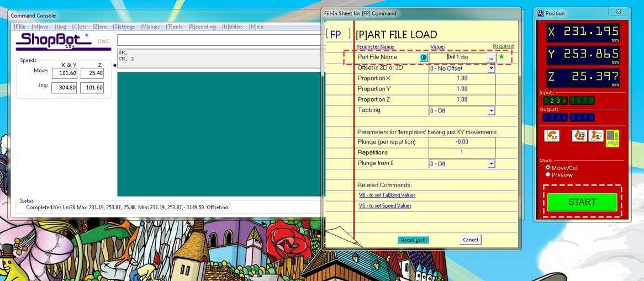This screenshot has height=281, width=644.
Task: Select the Move/Cut mode radio button
Action: pyautogui.click(x=548, y=168)
